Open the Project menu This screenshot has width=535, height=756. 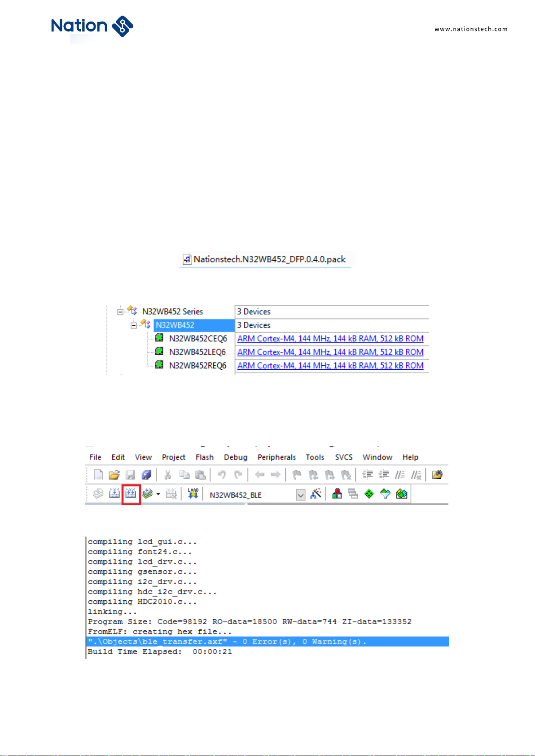coord(174,457)
